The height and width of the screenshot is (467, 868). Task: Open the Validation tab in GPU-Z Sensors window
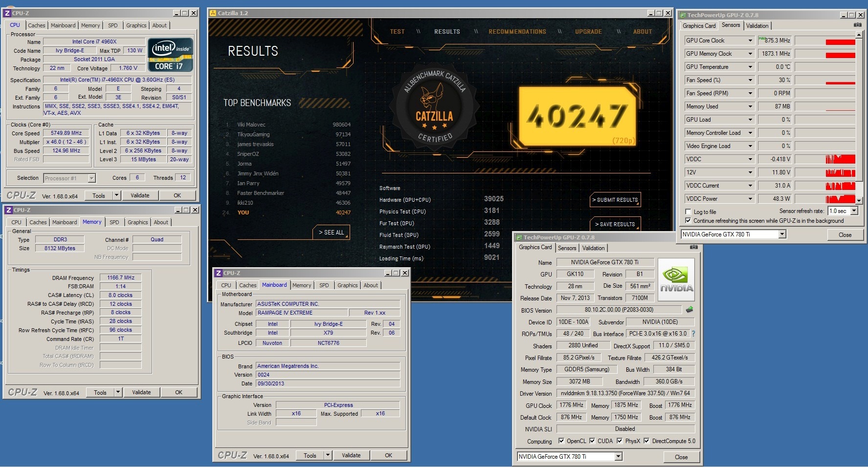pyautogui.click(x=757, y=26)
